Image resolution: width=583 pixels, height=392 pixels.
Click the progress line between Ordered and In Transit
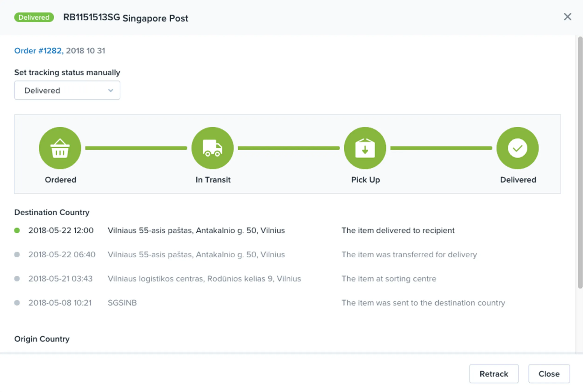tap(136, 148)
